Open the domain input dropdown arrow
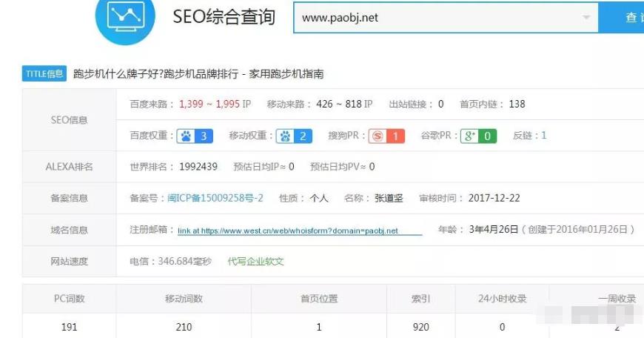The image size is (644, 338). coord(586,18)
